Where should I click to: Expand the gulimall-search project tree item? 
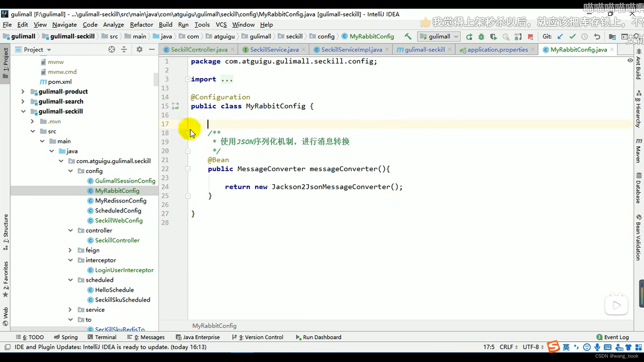[x=22, y=101]
